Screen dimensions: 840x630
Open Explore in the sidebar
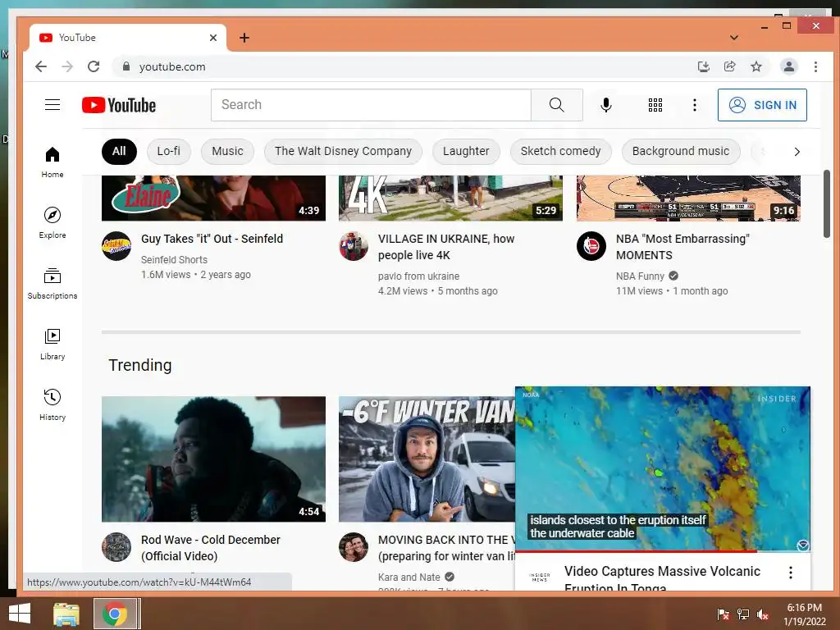click(x=52, y=223)
